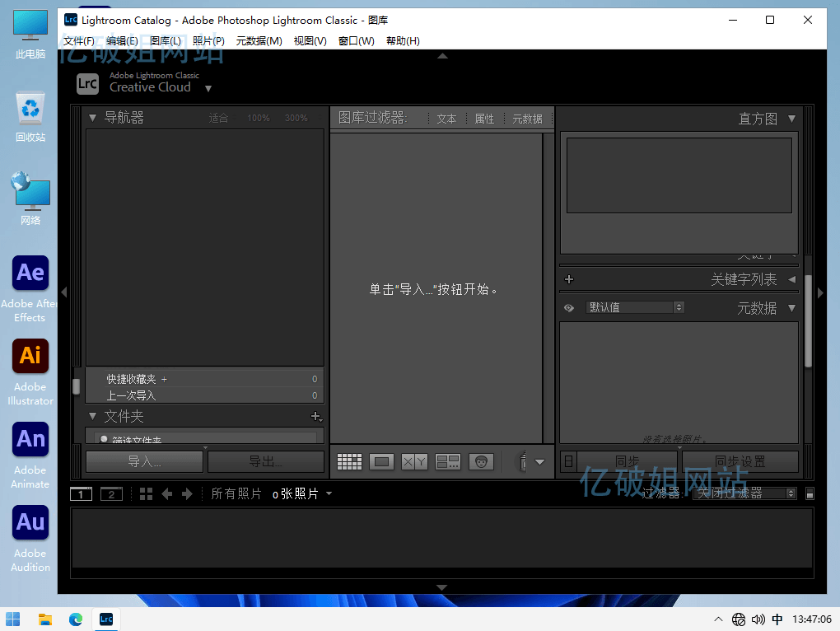Switch to loupe view in toolbar
Viewport: 840px width, 631px height.
point(381,462)
